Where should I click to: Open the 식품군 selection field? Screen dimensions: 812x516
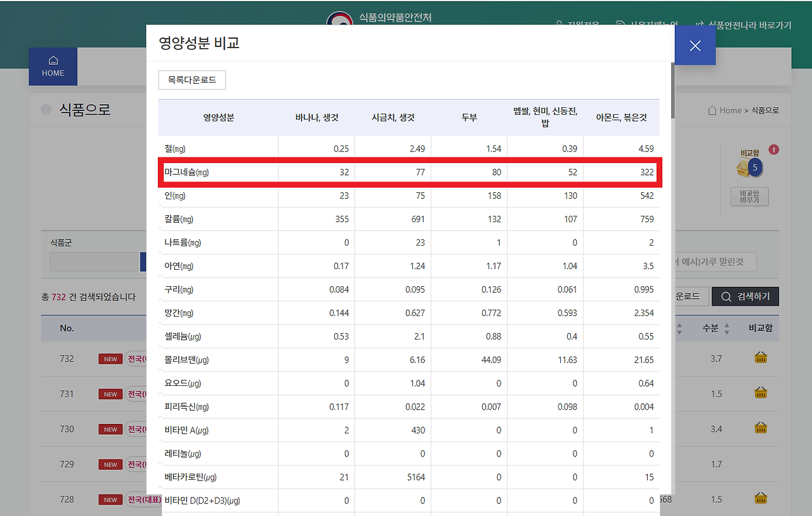point(94,262)
